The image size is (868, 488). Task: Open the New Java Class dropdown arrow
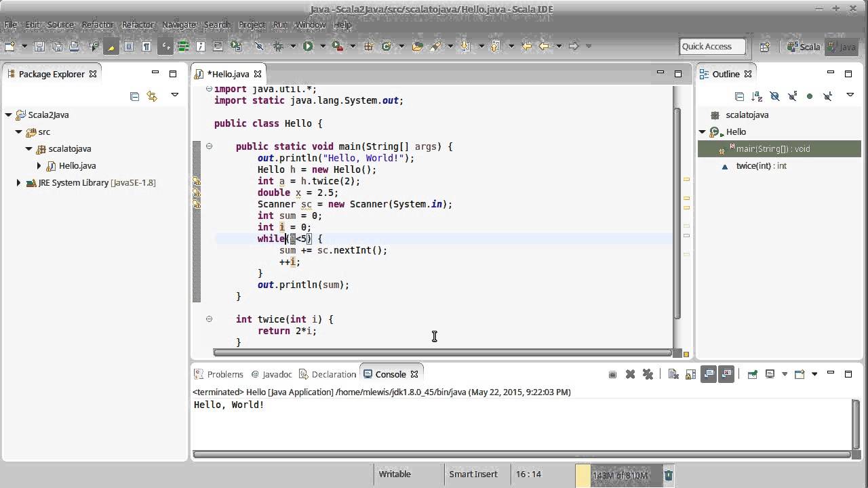click(x=401, y=46)
